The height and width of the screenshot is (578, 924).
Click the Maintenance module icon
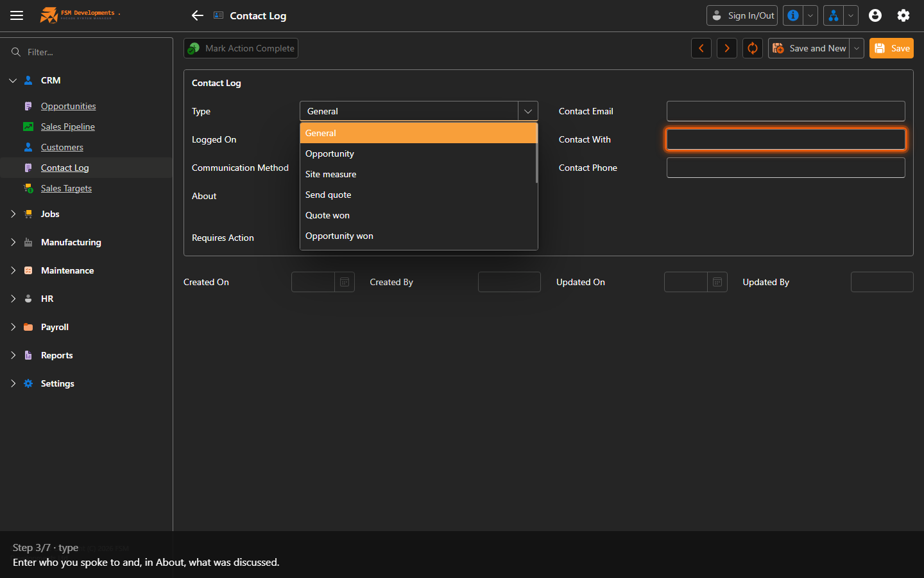pyautogui.click(x=28, y=270)
